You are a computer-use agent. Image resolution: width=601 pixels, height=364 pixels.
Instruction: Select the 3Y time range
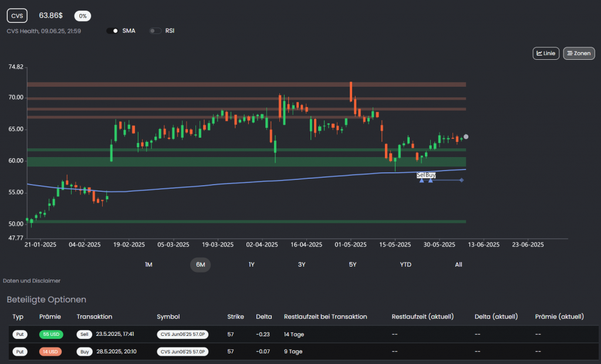coord(302,264)
